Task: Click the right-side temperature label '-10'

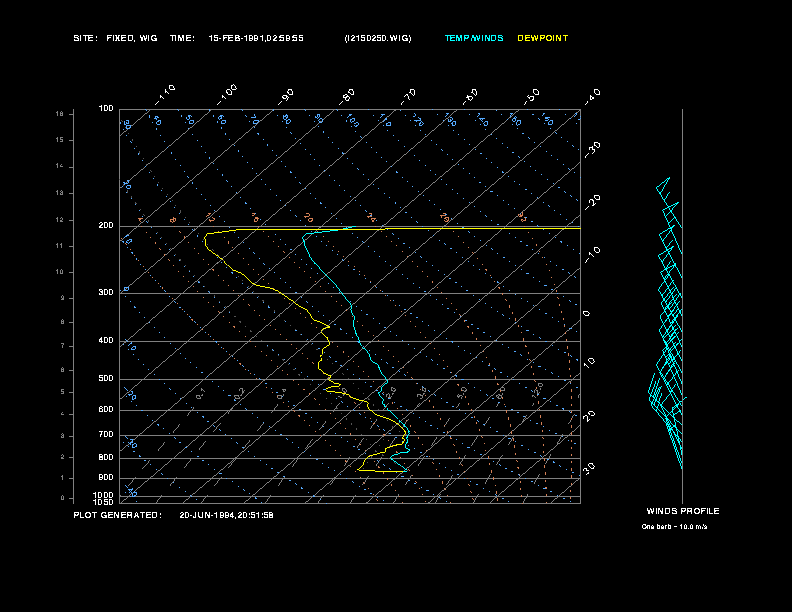Action: pos(592,255)
